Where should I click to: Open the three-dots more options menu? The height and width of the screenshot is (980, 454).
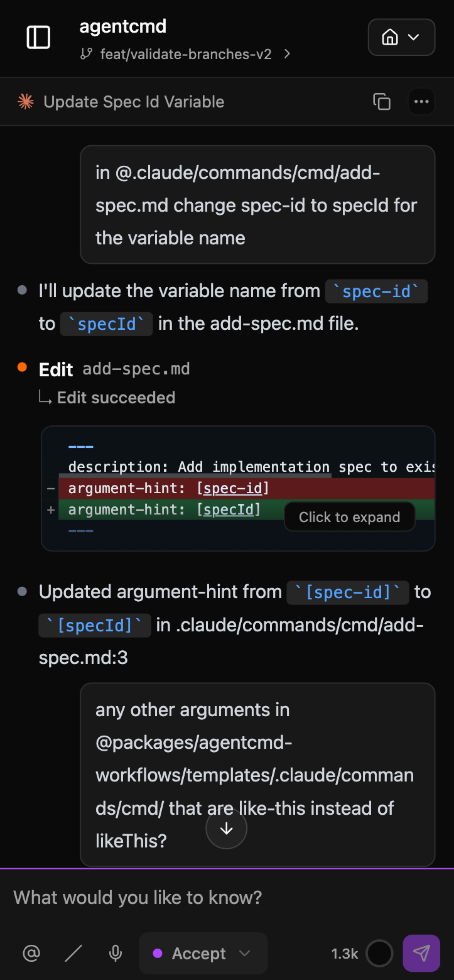[x=421, y=102]
